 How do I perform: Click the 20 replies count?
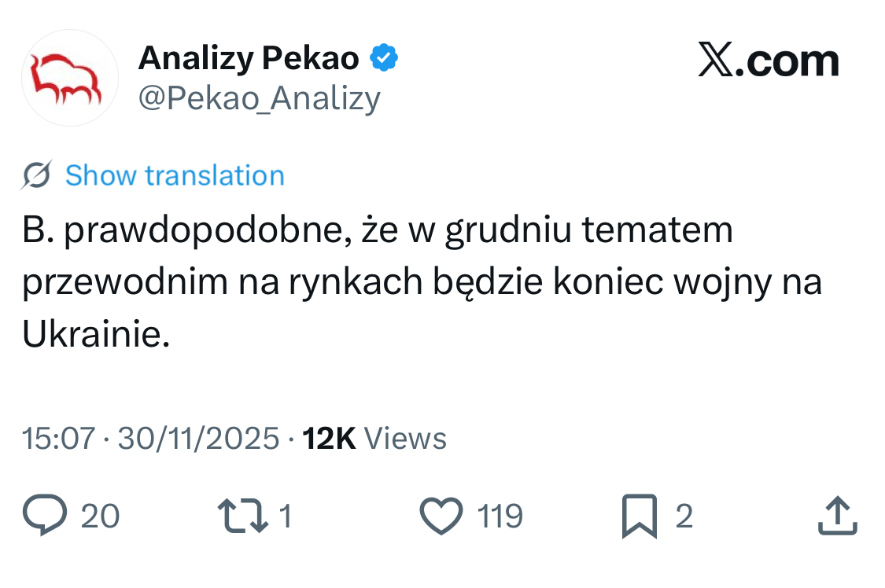click(101, 516)
